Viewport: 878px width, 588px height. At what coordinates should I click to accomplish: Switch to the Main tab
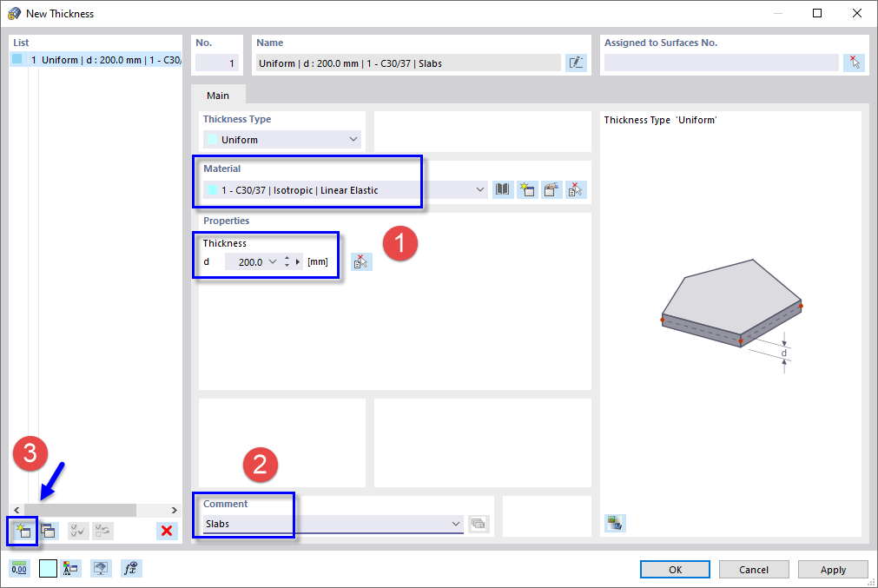(217, 96)
